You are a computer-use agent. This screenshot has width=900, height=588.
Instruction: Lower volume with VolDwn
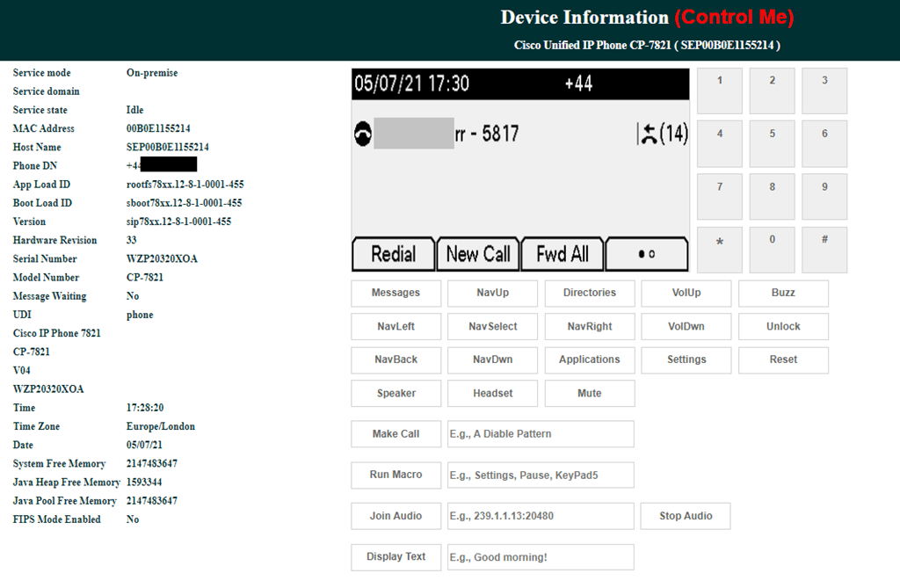click(686, 326)
